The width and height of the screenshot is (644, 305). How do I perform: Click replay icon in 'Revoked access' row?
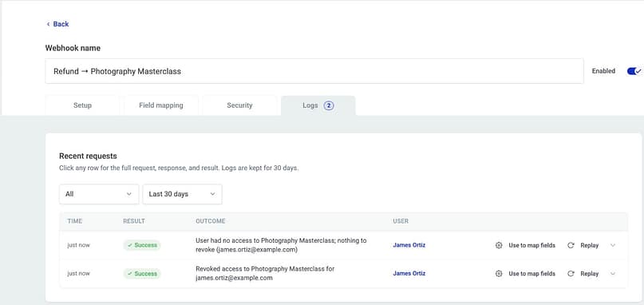coord(571,274)
